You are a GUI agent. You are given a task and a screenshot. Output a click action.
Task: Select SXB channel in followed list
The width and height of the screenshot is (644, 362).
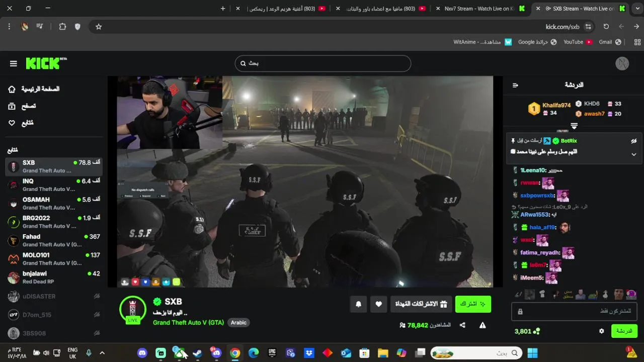tap(54, 166)
